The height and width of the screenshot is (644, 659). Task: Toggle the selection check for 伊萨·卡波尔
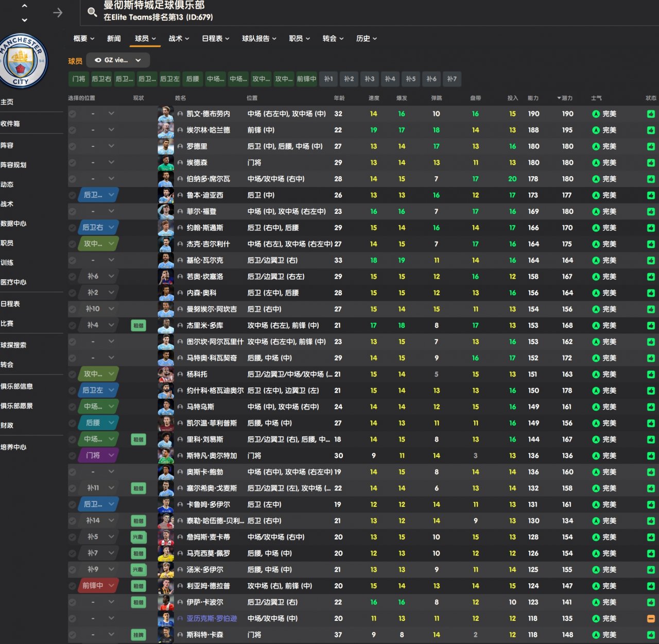point(73,602)
